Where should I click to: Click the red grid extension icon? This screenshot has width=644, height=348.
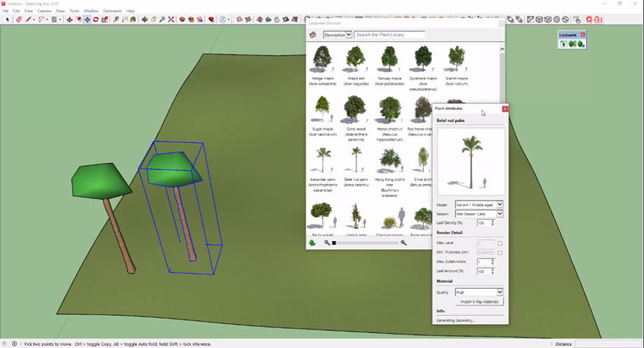(598, 19)
